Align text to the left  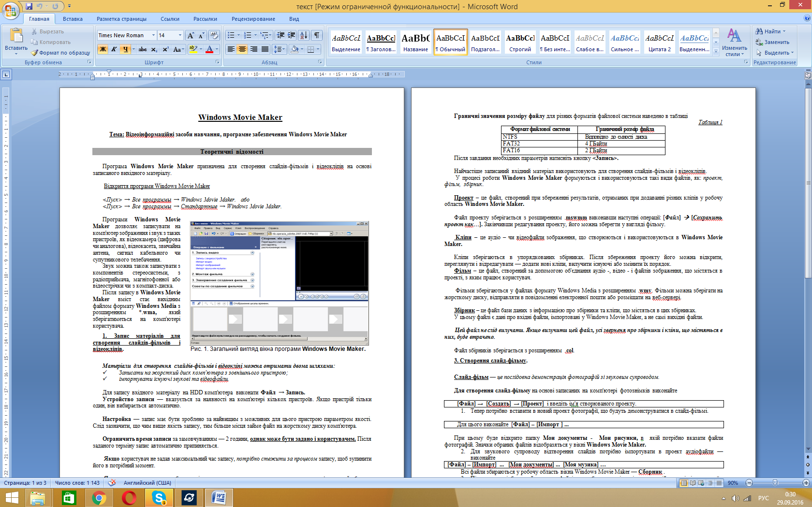click(231, 49)
